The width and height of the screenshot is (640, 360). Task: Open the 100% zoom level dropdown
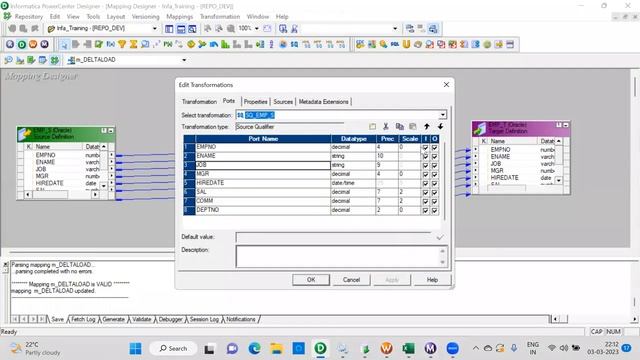257,29
